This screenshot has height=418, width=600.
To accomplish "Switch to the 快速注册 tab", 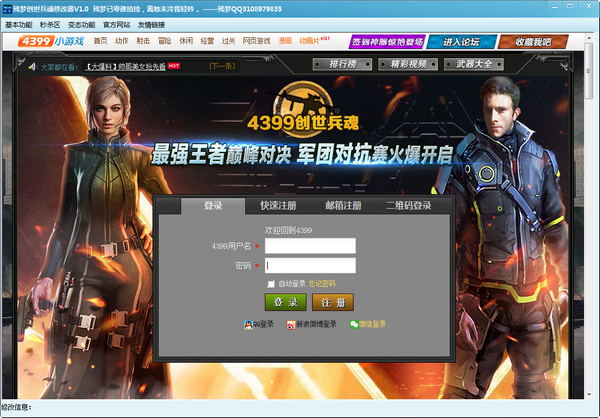I will click(278, 206).
